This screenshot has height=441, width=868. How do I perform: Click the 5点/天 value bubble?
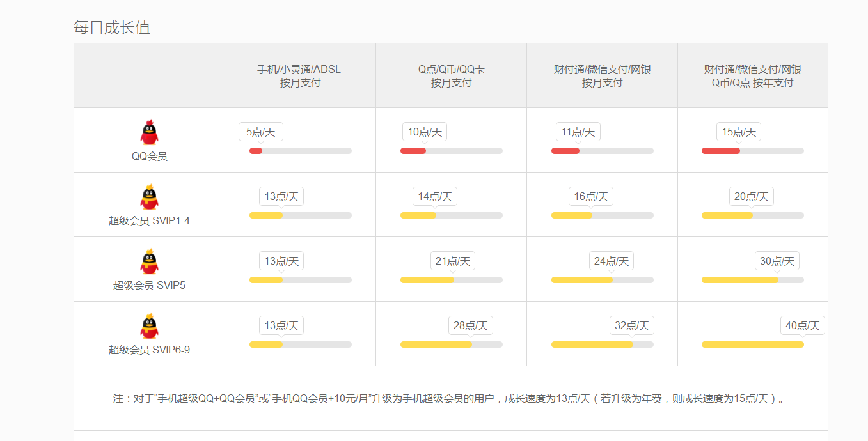click(261, 132)
